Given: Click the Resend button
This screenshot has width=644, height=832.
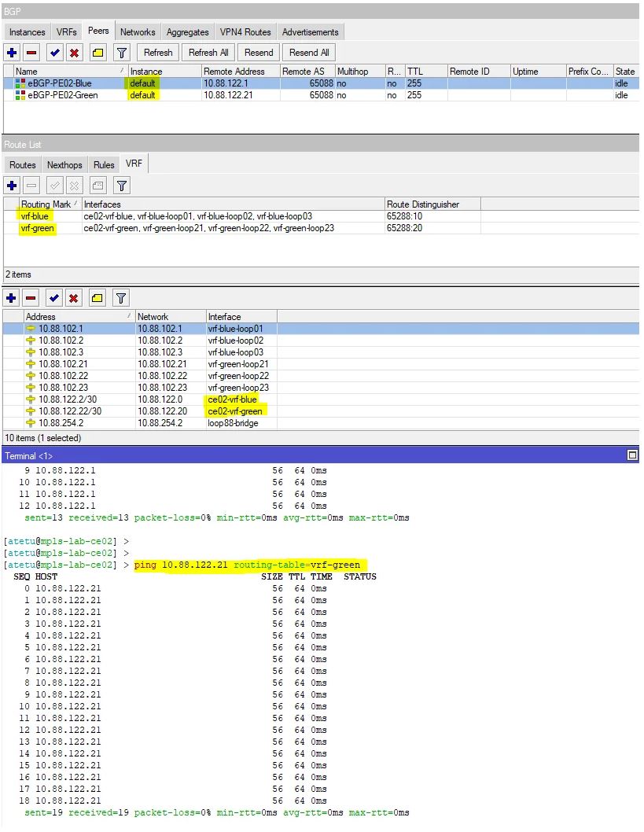Looking at the screenshot, I should [259, 53].
